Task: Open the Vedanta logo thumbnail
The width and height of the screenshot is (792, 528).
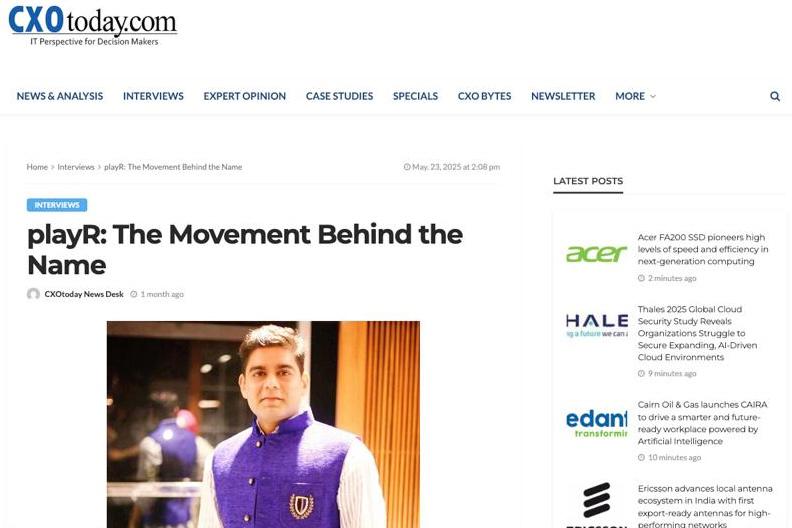Action: coord(597,422)
